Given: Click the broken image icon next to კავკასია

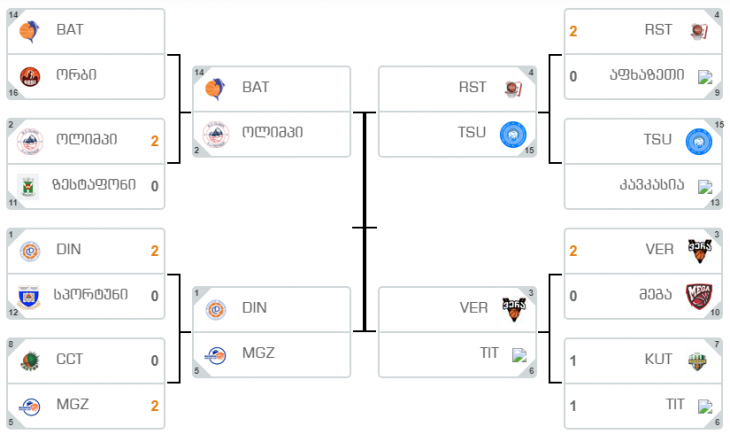Looking at the screenshot, I should click(x=705, y=187).
